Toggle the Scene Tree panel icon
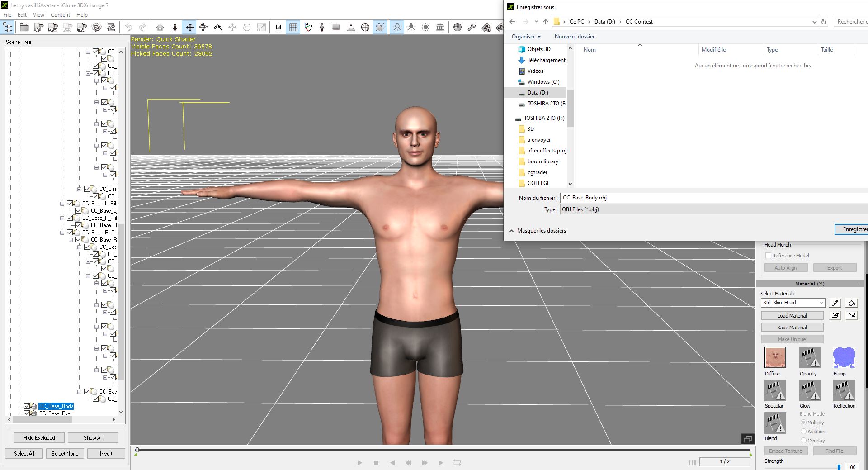The height and width of the screenshot is (470, 868). pos(8,28)
